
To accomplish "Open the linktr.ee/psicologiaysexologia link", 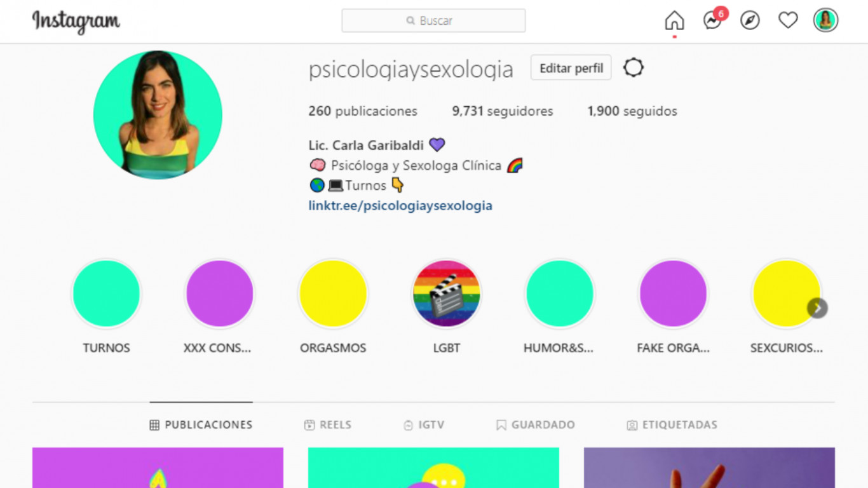I will pyautogui.click(x=400, y=206).
